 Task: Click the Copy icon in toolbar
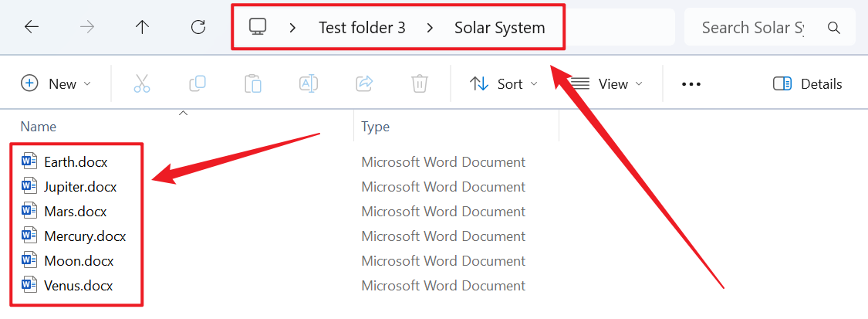point(198,83)
